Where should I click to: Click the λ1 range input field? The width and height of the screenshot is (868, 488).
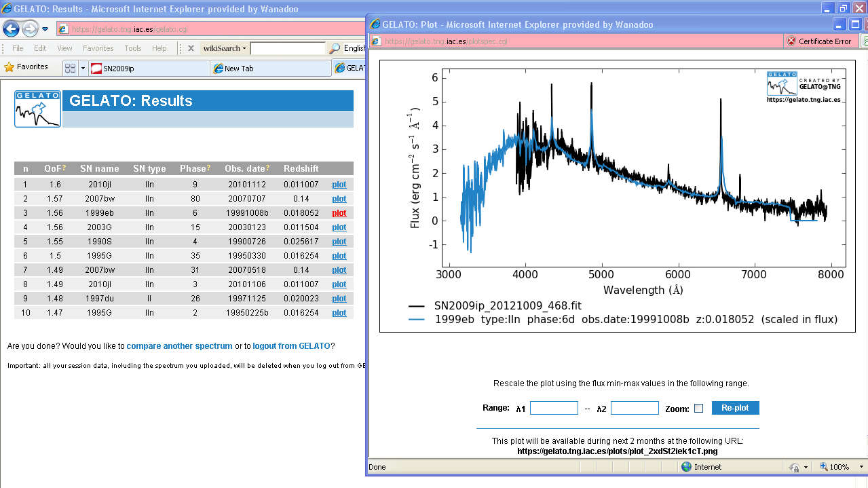pyautogui.click(x=554, y=409)
